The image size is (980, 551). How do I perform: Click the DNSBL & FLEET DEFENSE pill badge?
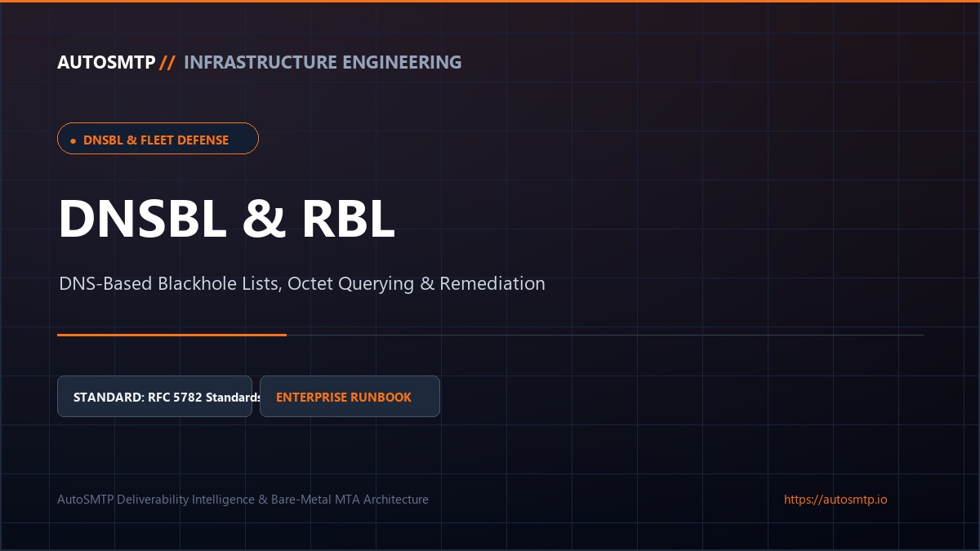(x=158, y=139)
